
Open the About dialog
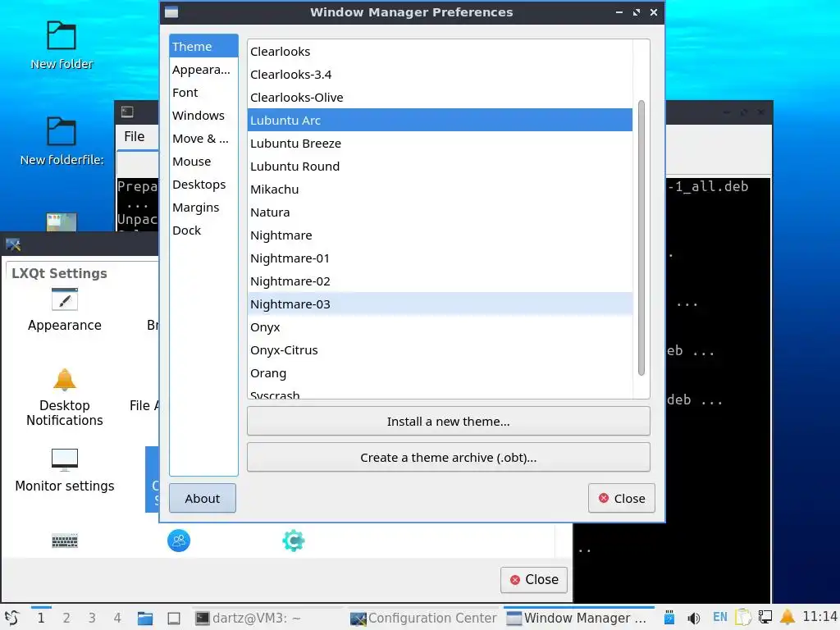pyautogui.click(x=203, y=498)
